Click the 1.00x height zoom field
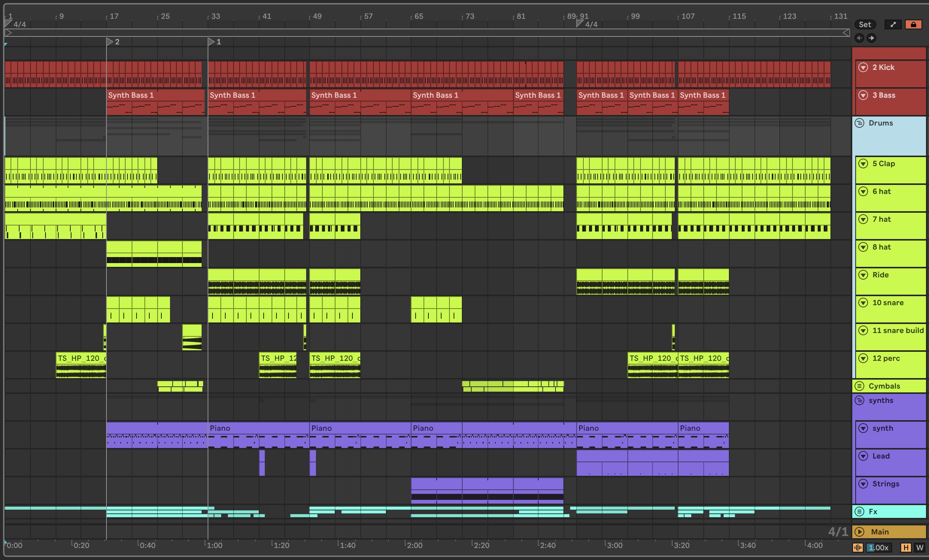Image resolution: width=929 pixels, height=560 pixels. coord(879,547)
